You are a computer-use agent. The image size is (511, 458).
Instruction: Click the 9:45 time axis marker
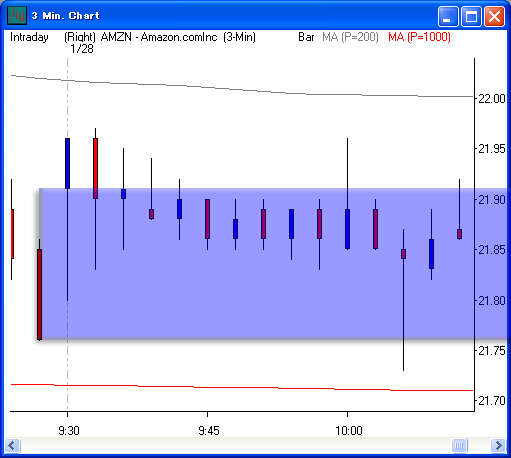coord(209,431)
